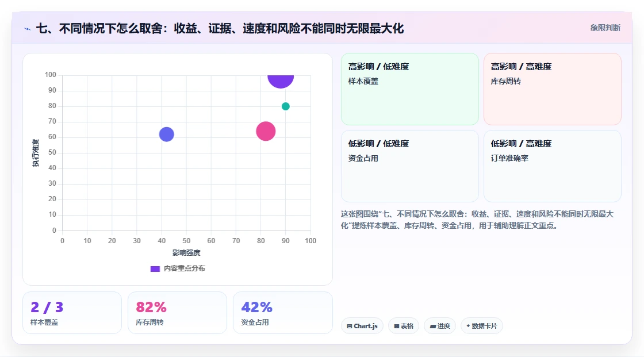Click the sparkle icon in 数据卡片 chip
The height and width of the screenshot is (357, 644).
click(x=468, y=326)
